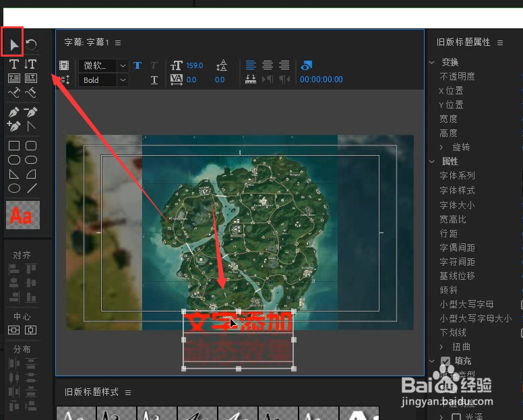Screen dimensions: 523x420
Task: Select the Line tool
Action: click(32, 188)
